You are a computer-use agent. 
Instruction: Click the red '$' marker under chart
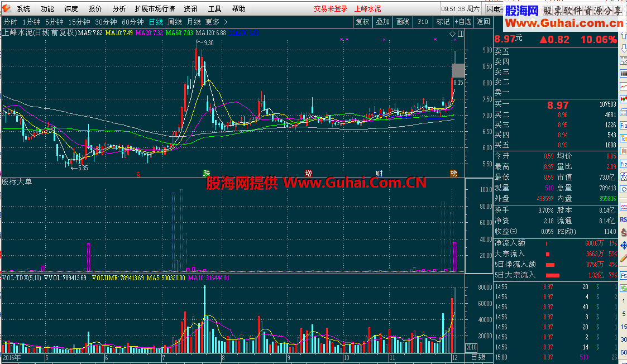[x=138, y=174]
